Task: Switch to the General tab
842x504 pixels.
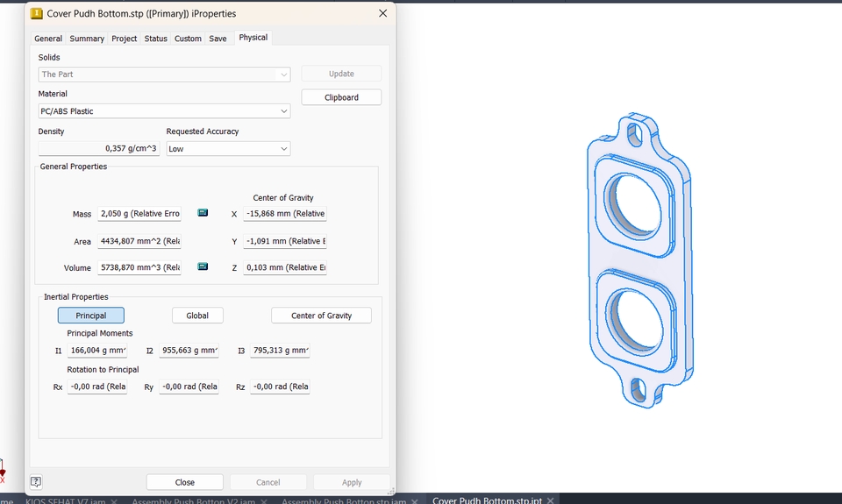Action: 48,39
